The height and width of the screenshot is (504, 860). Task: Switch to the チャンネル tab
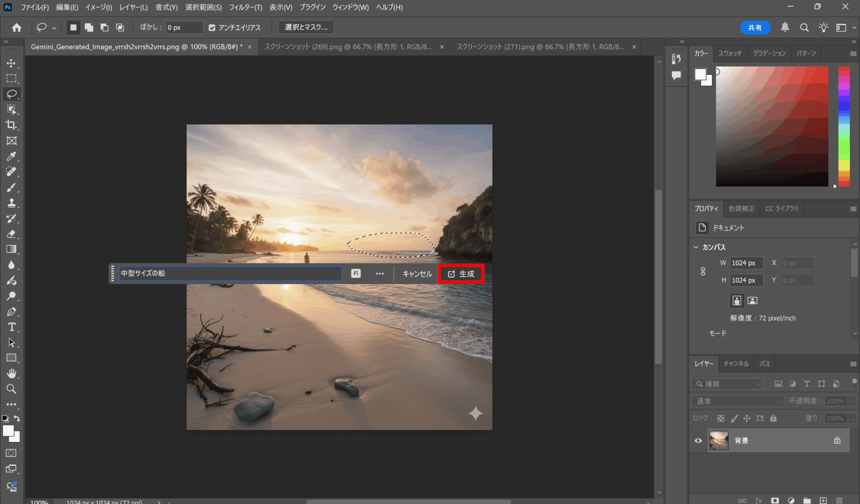pos(736,364)
